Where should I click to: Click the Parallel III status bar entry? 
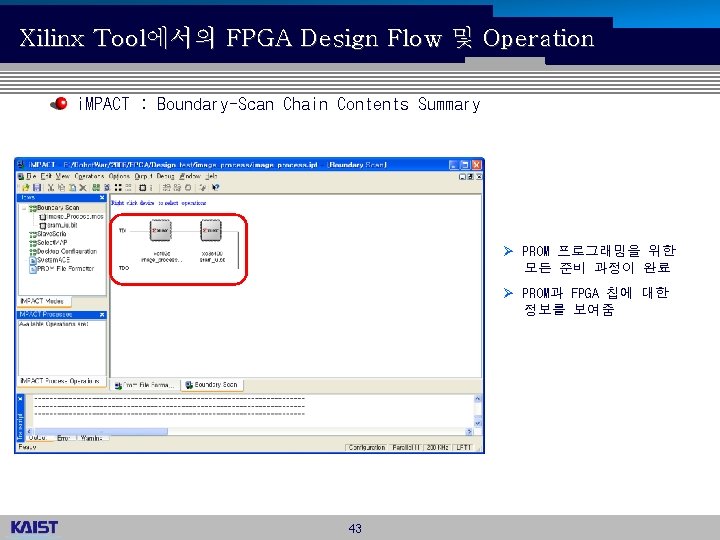tap(406, 447)
